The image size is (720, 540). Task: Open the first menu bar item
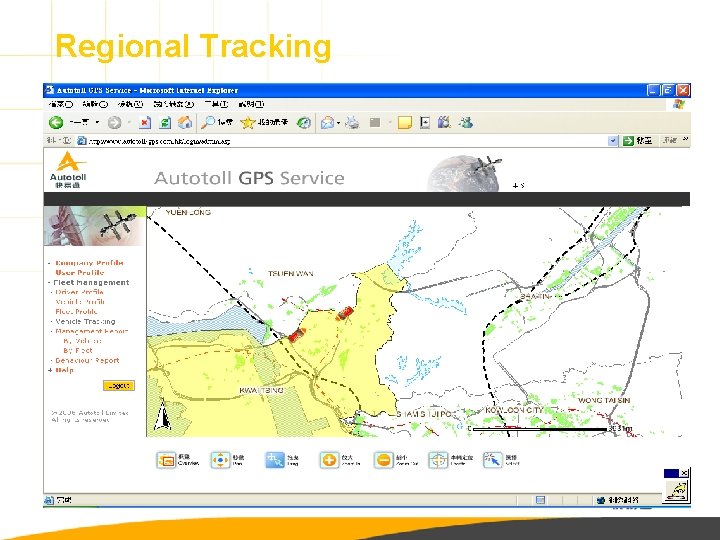point(61,104)
